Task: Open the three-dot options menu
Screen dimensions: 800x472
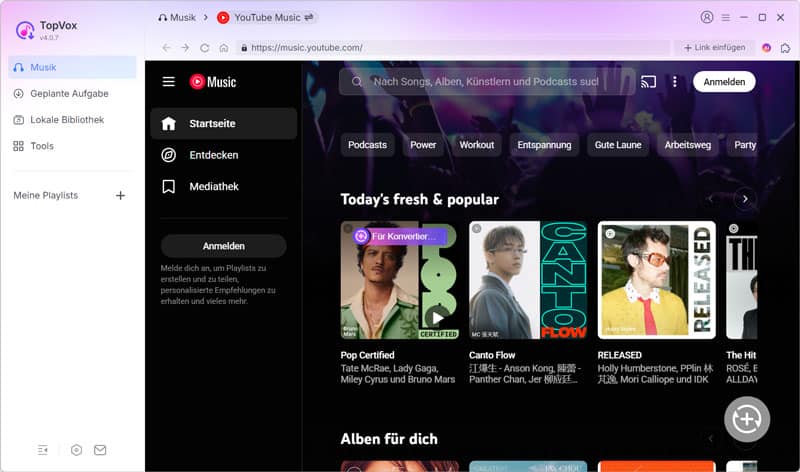Action: pyautogui.click(x=674, y=82)
